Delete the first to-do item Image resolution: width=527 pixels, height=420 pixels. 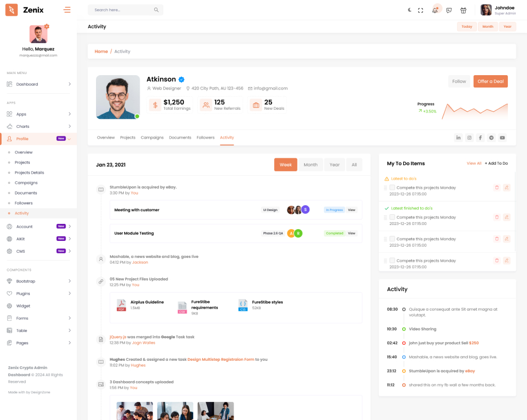(x=497, y=188)
